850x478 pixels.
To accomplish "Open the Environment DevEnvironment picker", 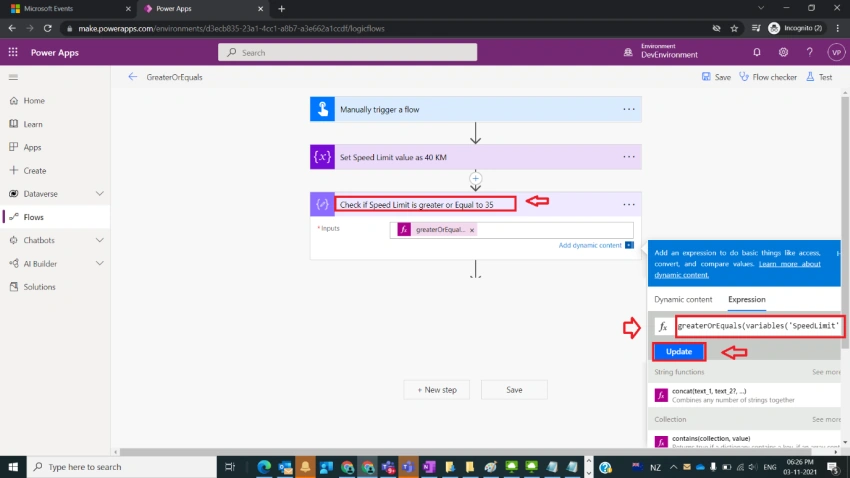I will [660, 51].
